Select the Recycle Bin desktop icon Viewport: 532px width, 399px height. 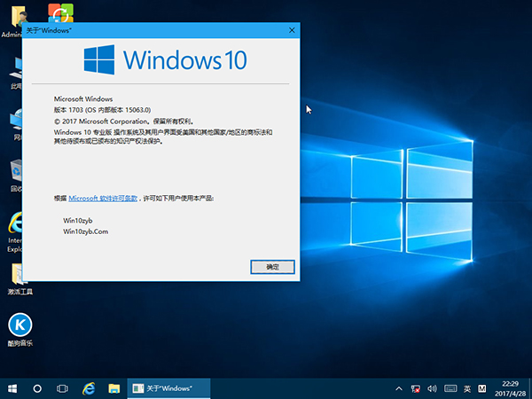[x=16, y=170]
